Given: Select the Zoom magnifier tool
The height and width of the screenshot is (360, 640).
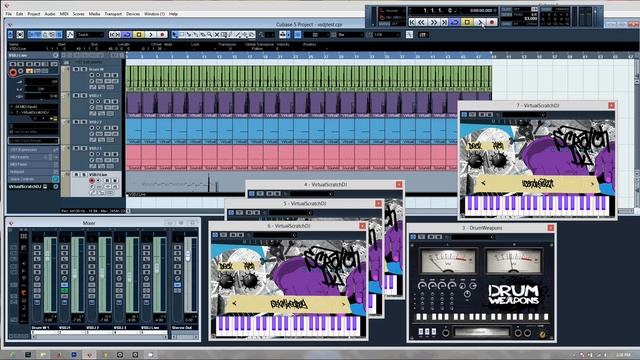Looking at the screenshot, I should [210, 35].
